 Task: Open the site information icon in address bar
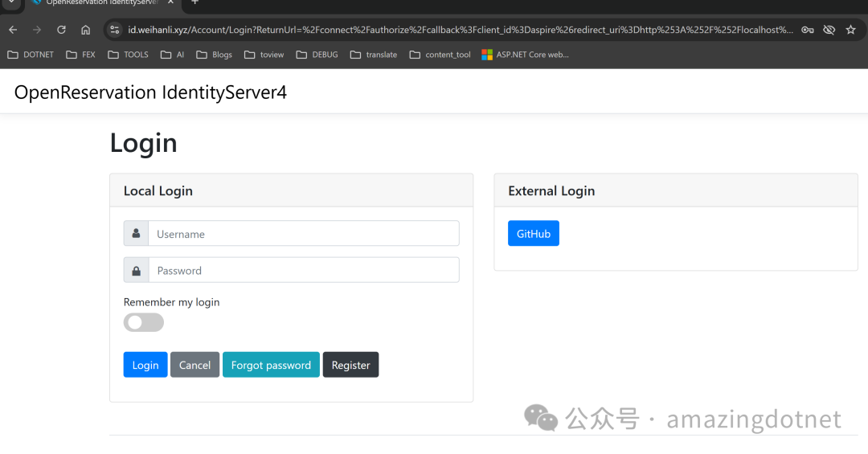pos(114,30)
